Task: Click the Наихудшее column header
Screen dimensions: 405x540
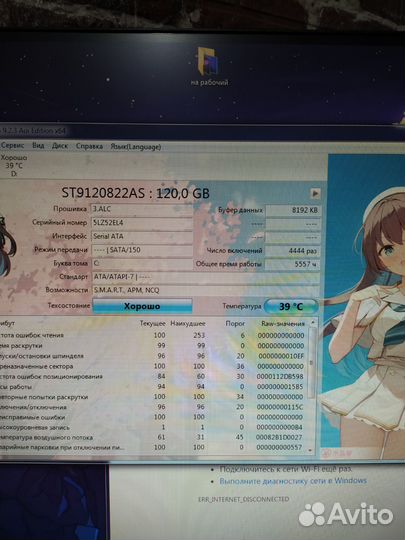Action: [188, 323]
